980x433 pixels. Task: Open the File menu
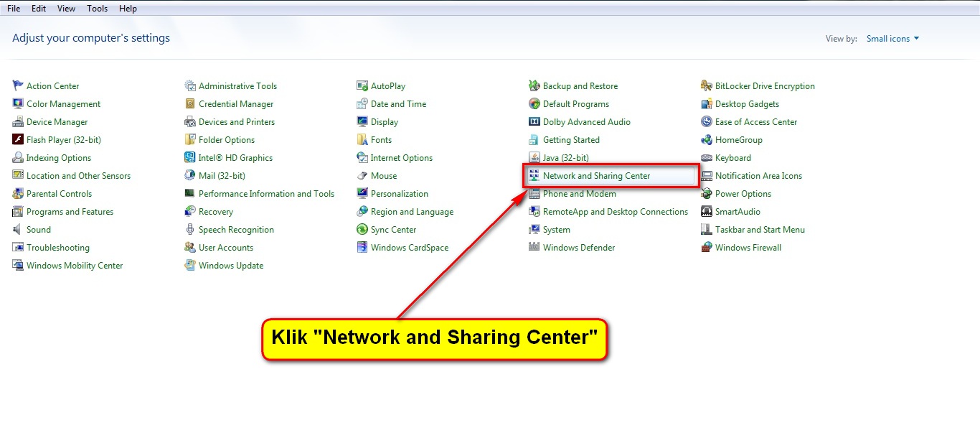[14, 9]
